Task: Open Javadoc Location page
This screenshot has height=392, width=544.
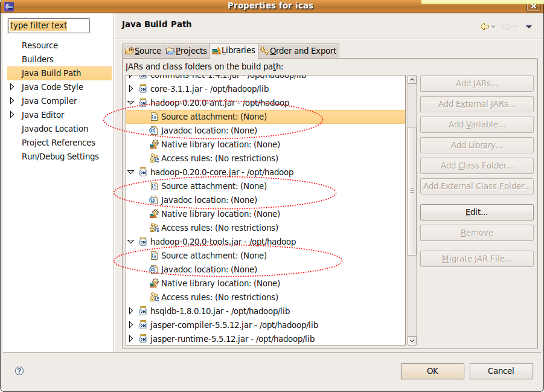Action: pyautogui.click(x=55, y=129)
